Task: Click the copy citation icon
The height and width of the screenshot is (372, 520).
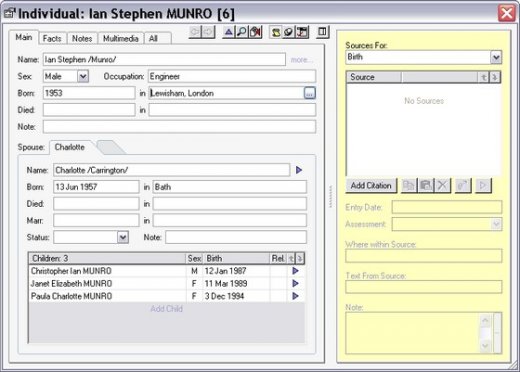Action: point(409,185)
